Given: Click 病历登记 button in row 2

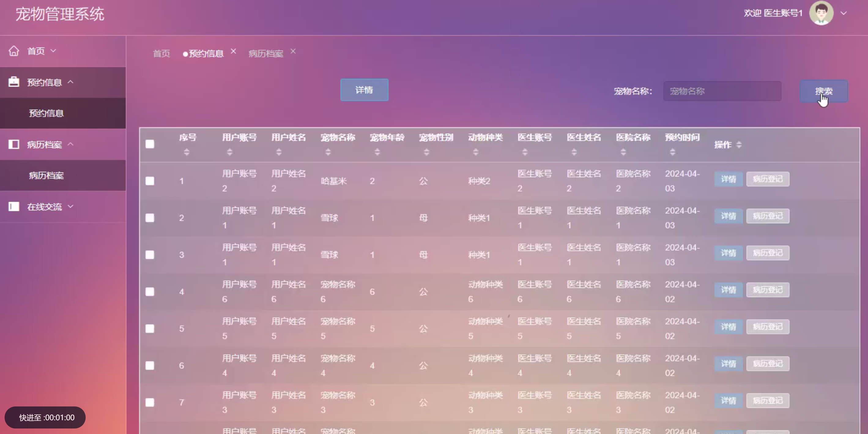Looking at the screenshot, I should pyautogui.click(x=768, y=216).
